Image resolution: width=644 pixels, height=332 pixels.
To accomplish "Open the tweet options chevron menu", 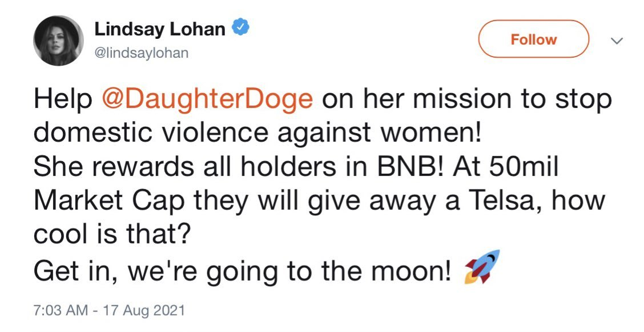I will [616, 41].
